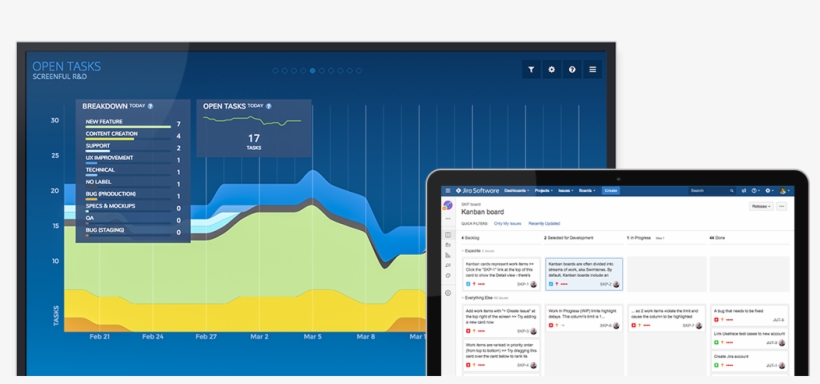The height and width of the screenshot is (384, 820).
Task: Click the SPECS & MOCKUPS breakdown label
Action: click(x=110, y=206)
